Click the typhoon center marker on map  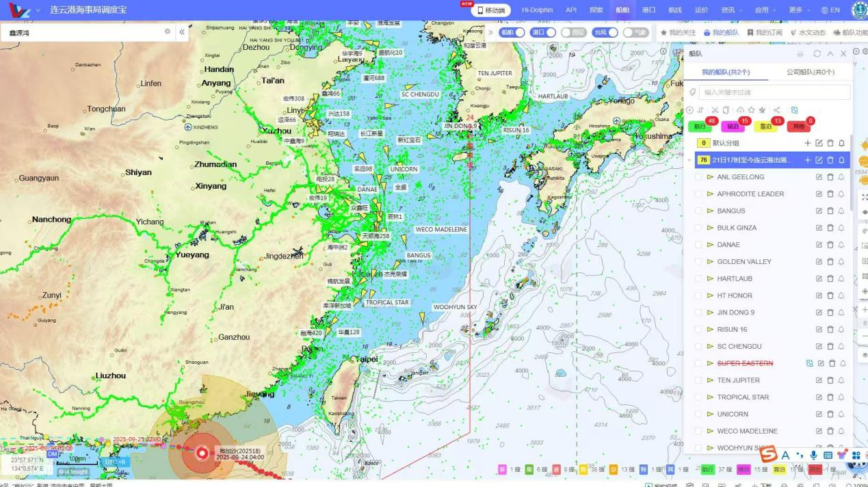(202, 452)
